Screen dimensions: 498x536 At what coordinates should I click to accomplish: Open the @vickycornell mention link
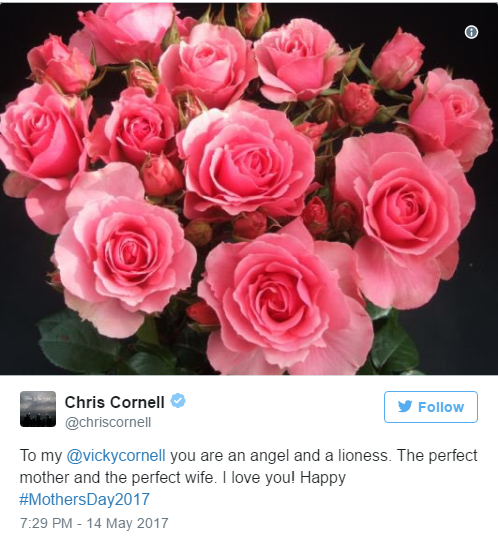pyautogui.click(x=116, y=456)
